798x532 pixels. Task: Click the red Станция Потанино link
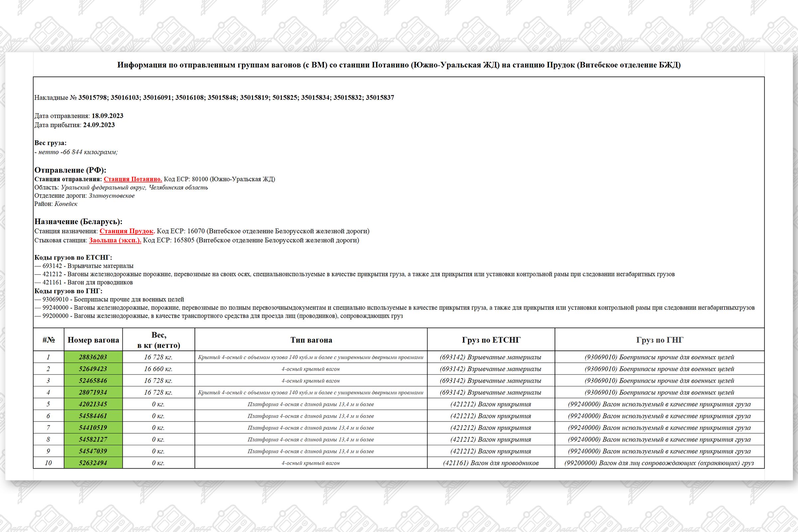point(133,179)
